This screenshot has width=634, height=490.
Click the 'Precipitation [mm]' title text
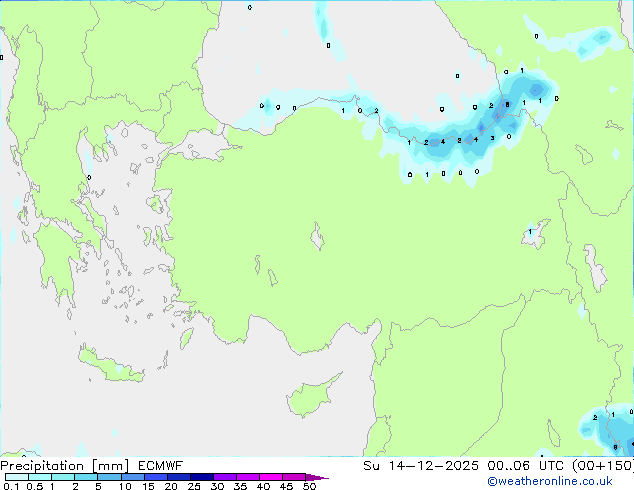pyautogui.click(x=65, y=466)
